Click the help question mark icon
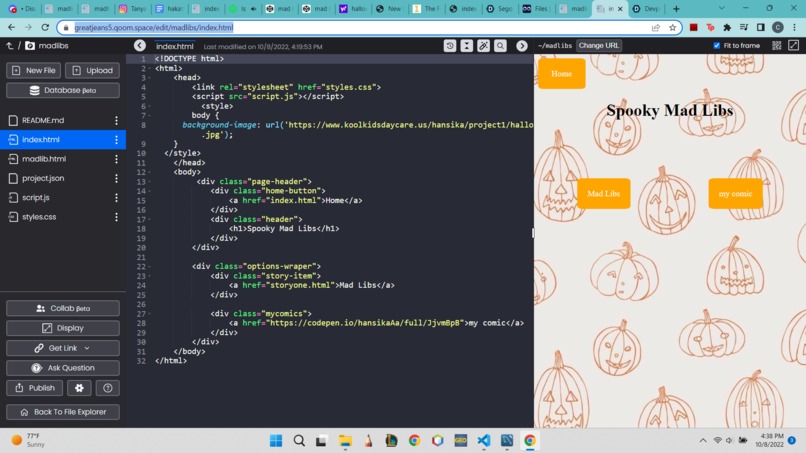The height and width of the screenshot is (453, 806). coord(107,388)
